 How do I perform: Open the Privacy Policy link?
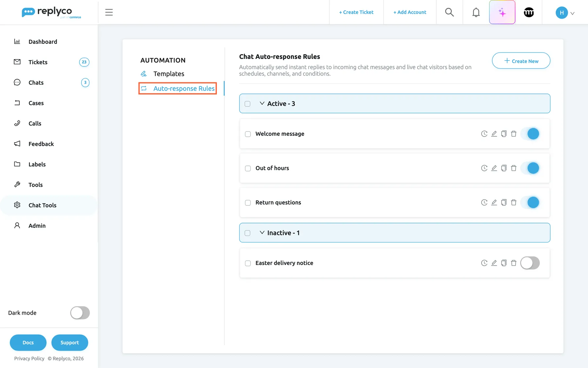pyautogui.click(x=29, y=359)
